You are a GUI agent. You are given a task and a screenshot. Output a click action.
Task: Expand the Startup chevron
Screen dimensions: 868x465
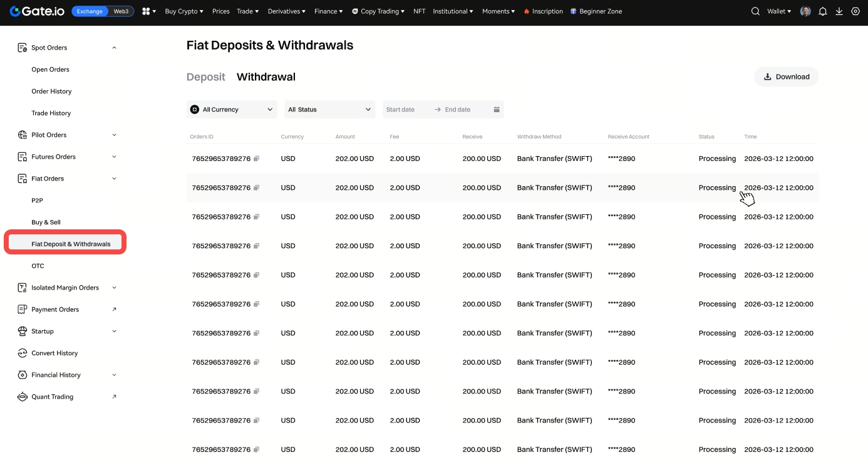tap(114, 331)
